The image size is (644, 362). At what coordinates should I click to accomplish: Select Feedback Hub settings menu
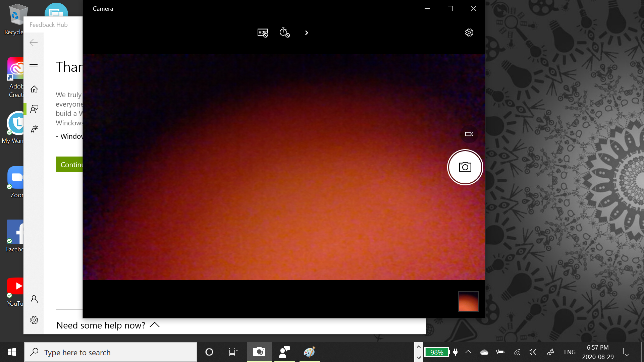pyautogui.click(x=34, y=320)
